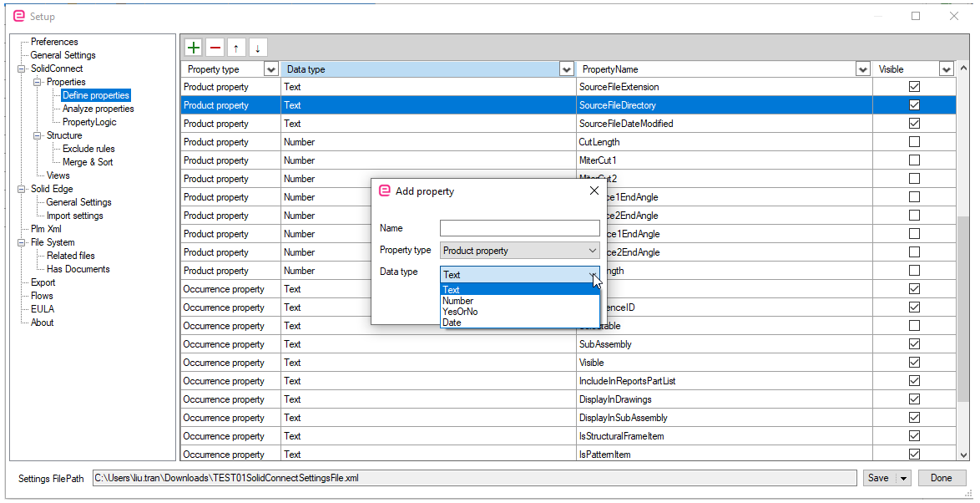Open the Property type column filter dropdown
Screen dimensions: 980x503
tap(271, 69)
